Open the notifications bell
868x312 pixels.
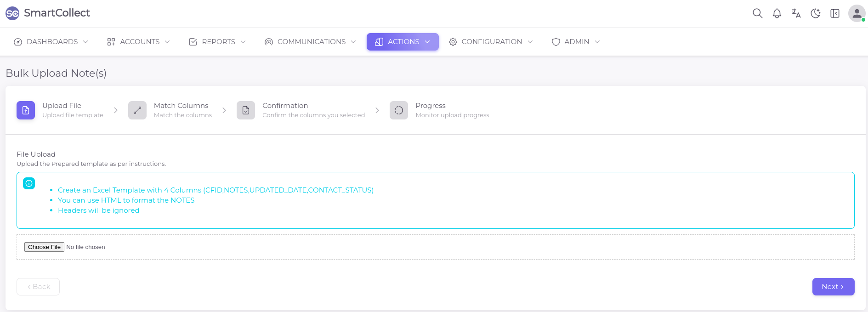[x=777, y=13]
